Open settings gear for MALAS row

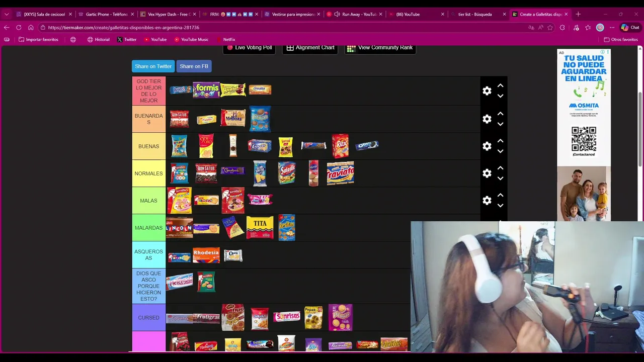pyautogui.click(x=487, y=201)
